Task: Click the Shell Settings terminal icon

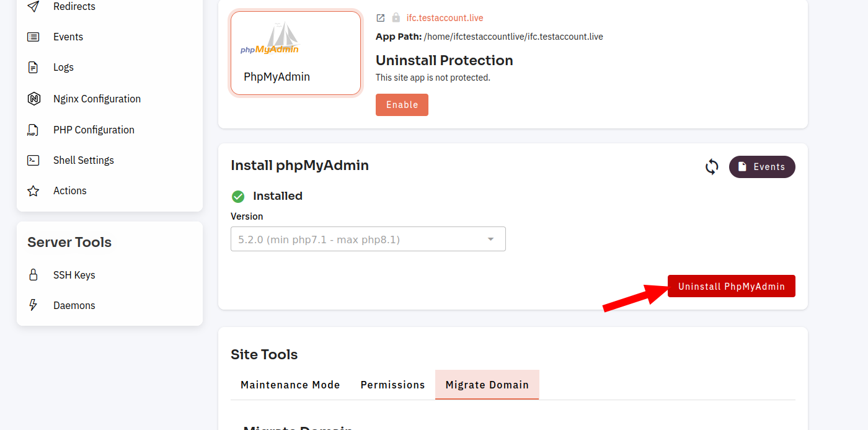Action: [33, 160]
